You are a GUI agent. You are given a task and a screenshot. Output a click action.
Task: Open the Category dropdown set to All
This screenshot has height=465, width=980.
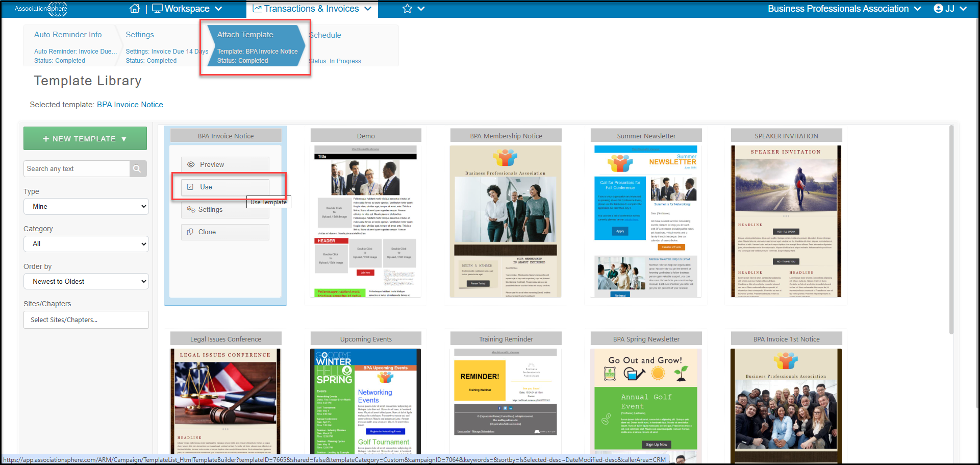point(86,244)
